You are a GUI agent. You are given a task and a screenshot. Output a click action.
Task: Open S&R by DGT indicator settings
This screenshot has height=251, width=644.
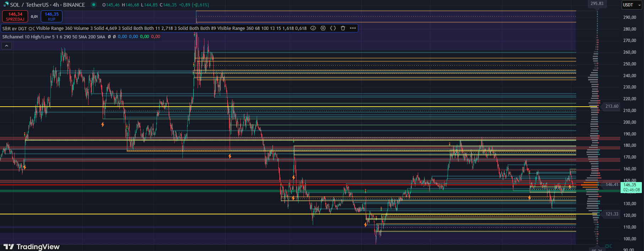323,28
